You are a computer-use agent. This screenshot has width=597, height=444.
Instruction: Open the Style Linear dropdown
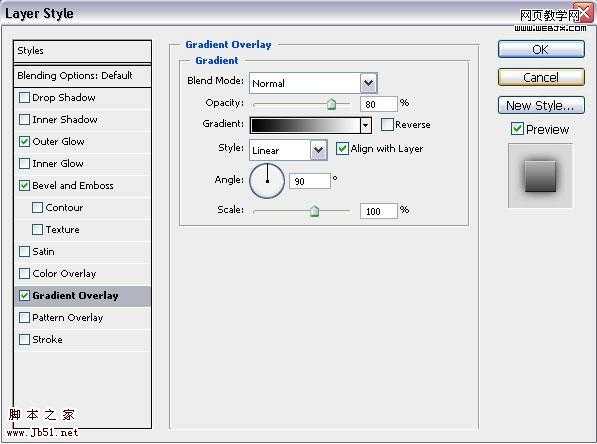pyautogui.click(x=318, y=150)
